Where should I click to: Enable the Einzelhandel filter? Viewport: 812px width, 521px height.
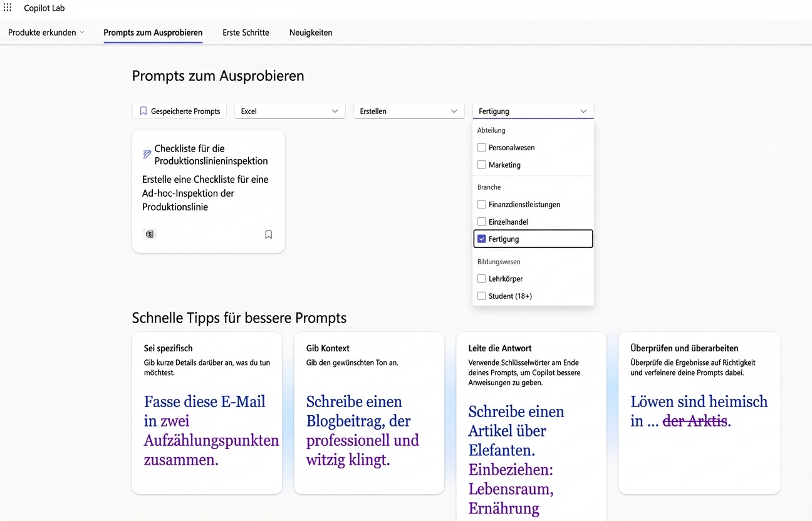(481, 221)
